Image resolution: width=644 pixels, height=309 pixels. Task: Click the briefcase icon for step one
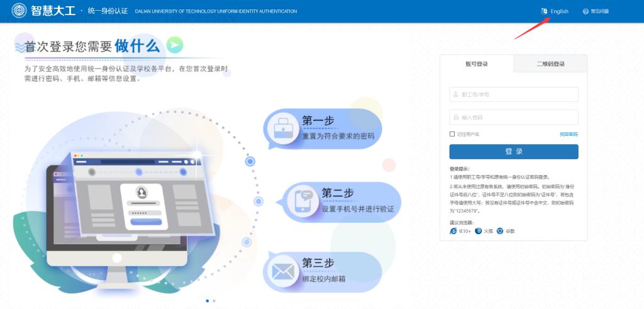[x=280, y=128]
